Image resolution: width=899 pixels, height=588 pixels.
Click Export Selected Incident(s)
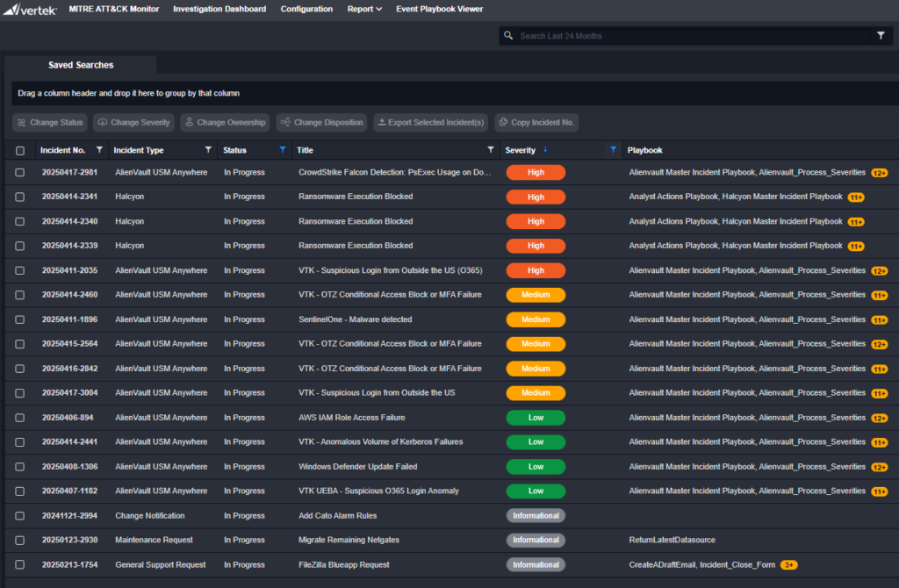[430, 123]
